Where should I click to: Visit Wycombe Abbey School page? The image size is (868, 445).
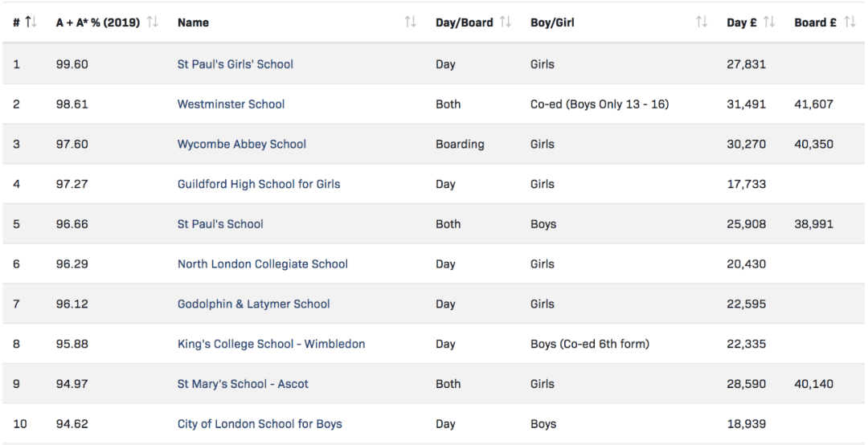point(241,145)
